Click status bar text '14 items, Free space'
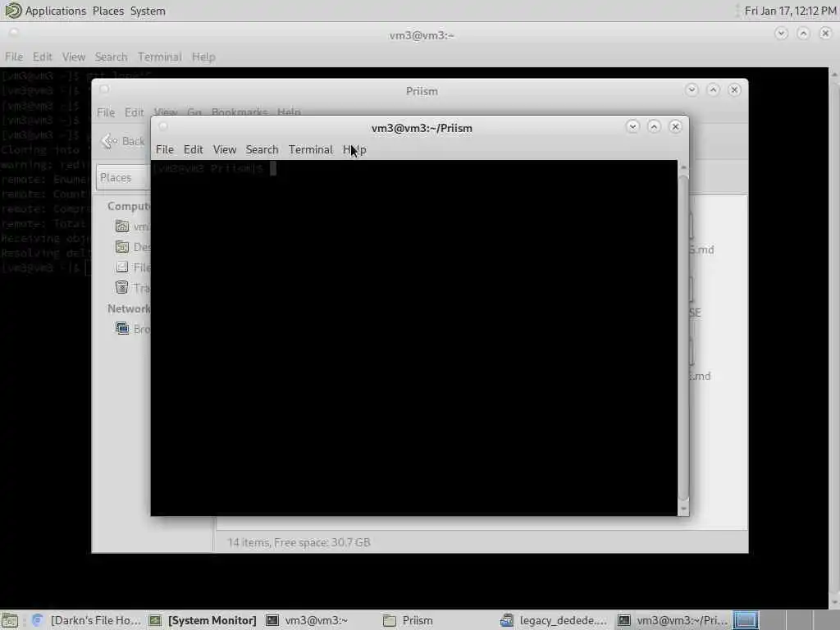 [299, 543]
